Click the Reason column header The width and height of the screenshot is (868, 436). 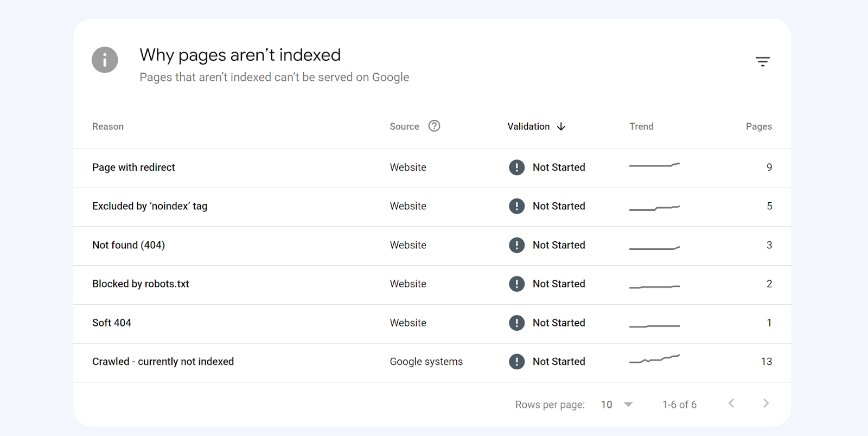pyautogui.click(x=108, y=126)
